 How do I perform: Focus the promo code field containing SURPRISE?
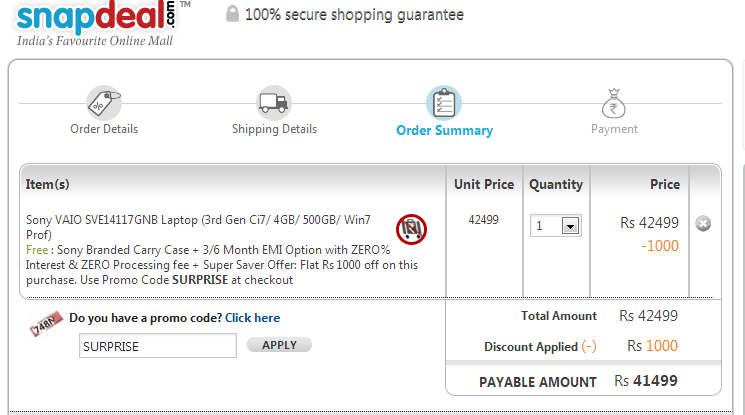coord(158,346)
